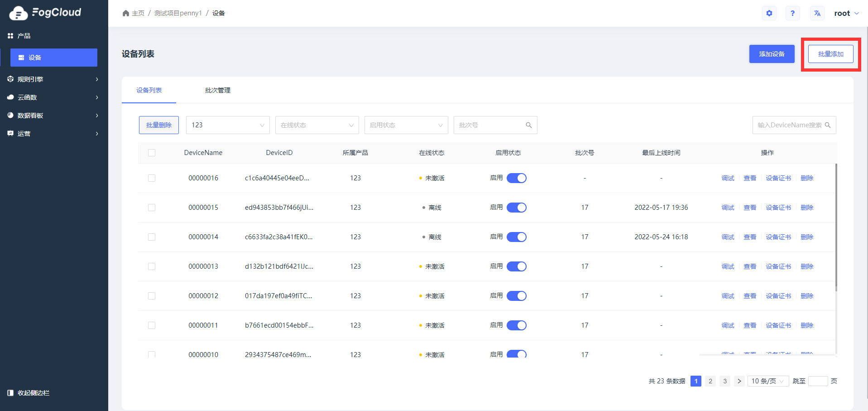Toggle 启用 switch for device 00000016

[x=516, y=178]
